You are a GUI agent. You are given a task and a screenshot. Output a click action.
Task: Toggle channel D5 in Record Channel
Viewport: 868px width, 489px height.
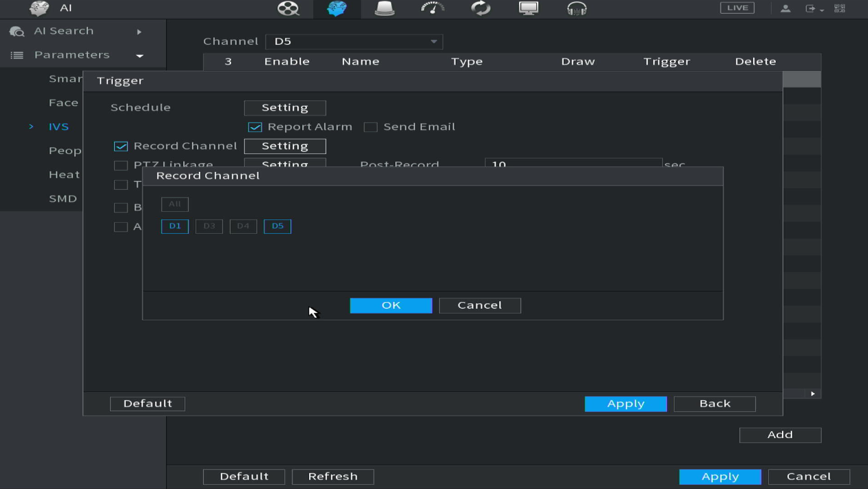[277, 226]
